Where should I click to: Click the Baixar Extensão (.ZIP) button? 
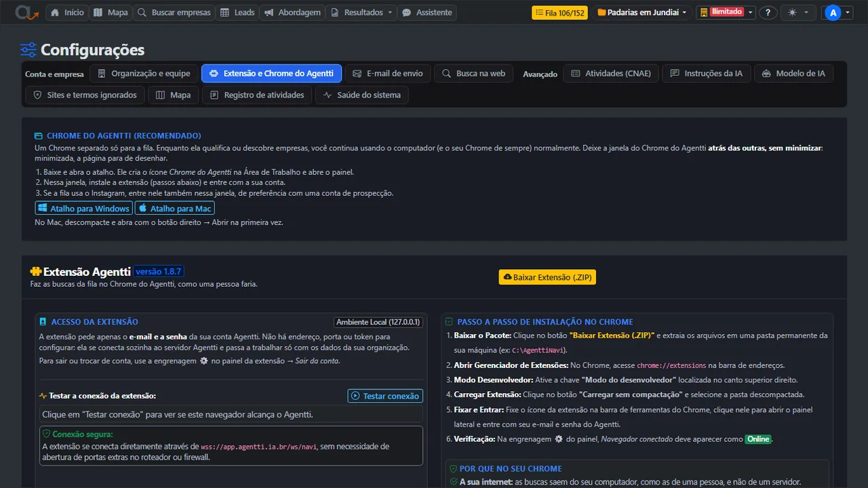547,277
